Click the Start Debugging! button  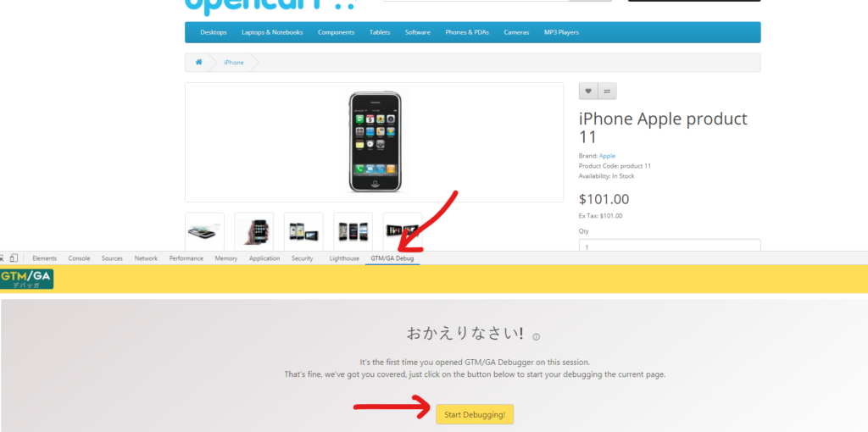point(475,414)
